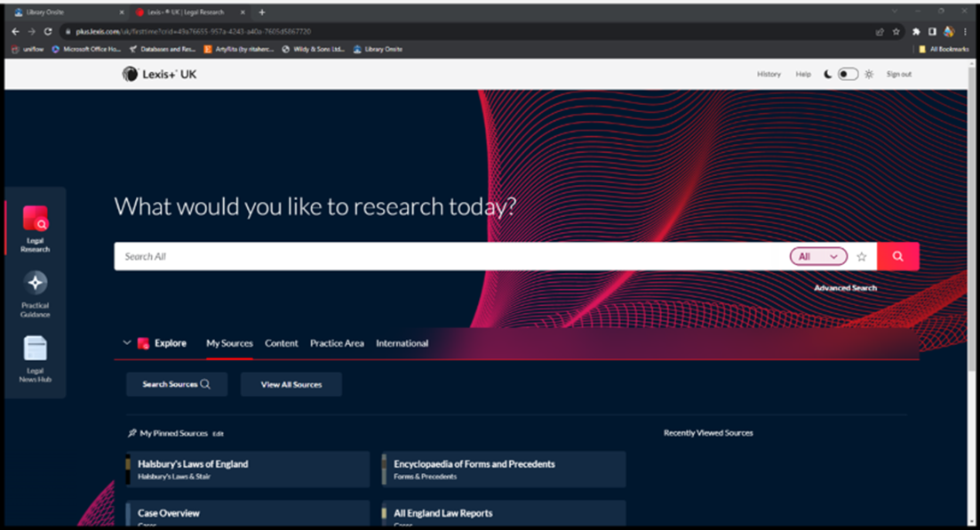Open the browser extensions puzzle icon
Viewport: 980px width, 530px height.
point(916,31)
